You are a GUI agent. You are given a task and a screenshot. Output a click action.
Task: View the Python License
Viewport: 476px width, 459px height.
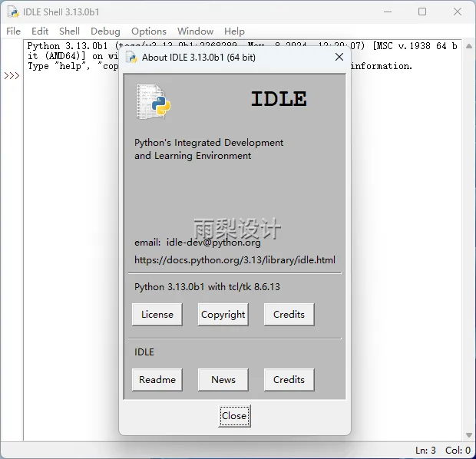point(157,314)
